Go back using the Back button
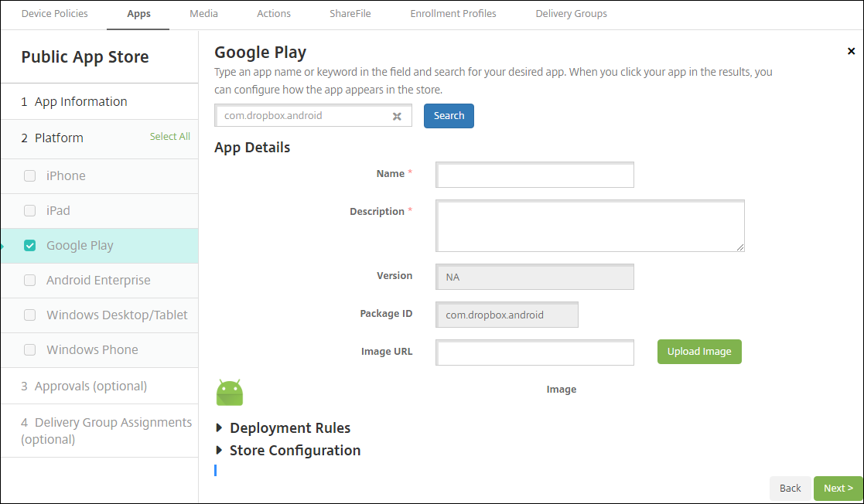This screenshot has width=864, height=504. click(790, 489)
